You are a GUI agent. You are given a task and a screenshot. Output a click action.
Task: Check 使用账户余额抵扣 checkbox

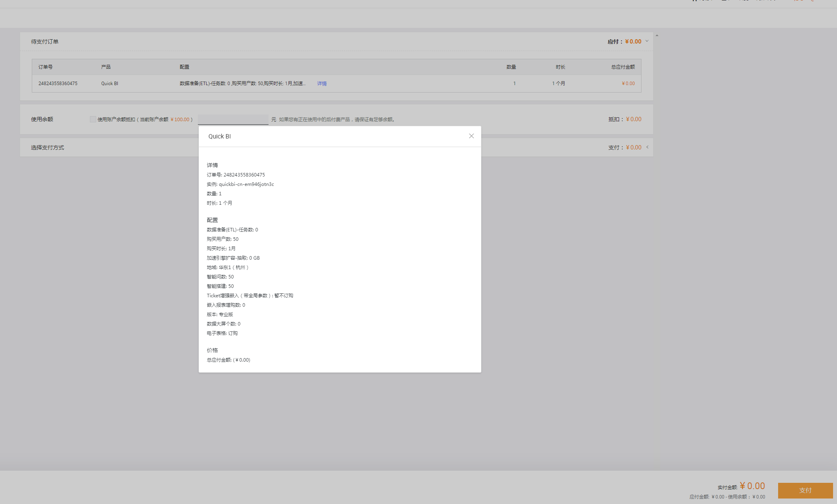click(93, 119)
